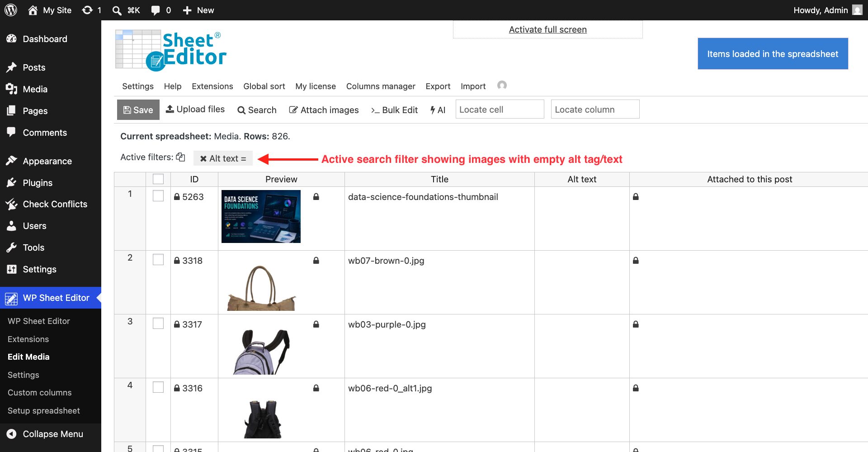The image size is (868, 452).
Task: Open the My license menu
Action: coord(316,86)
